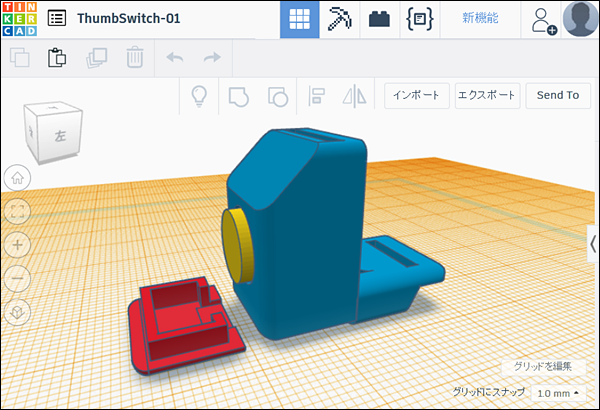
Task: Click the エクスポート button
Action: [487, 96]
